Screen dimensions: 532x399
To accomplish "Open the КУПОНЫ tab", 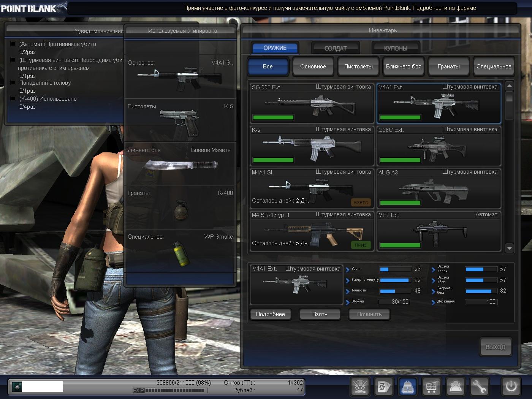I will pos(396,48).
